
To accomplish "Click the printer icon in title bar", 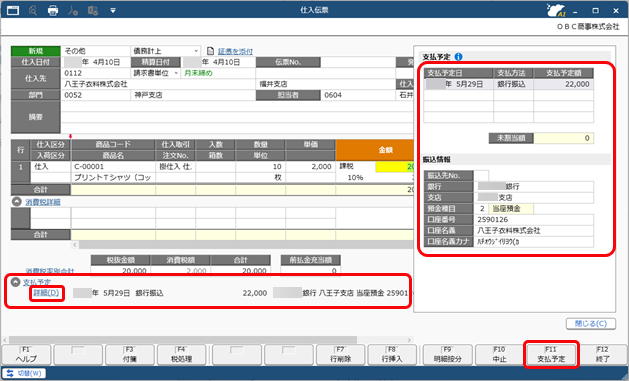I will click(x=53, y=10).
